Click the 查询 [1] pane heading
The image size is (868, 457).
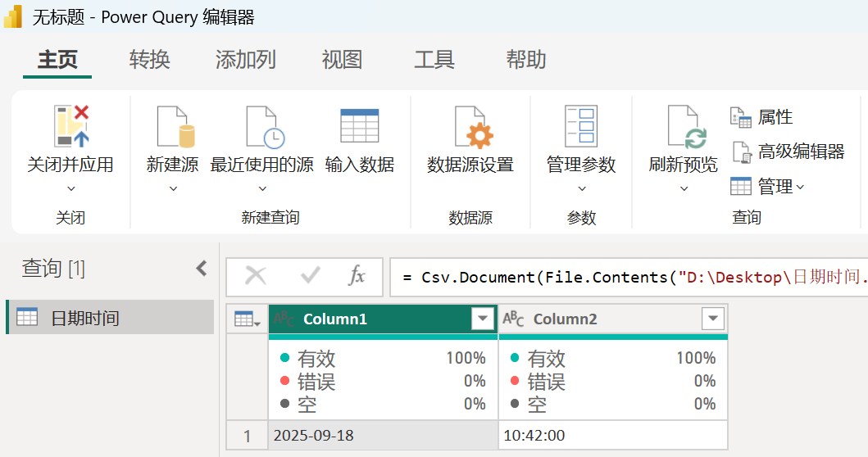tap(53, 269)
